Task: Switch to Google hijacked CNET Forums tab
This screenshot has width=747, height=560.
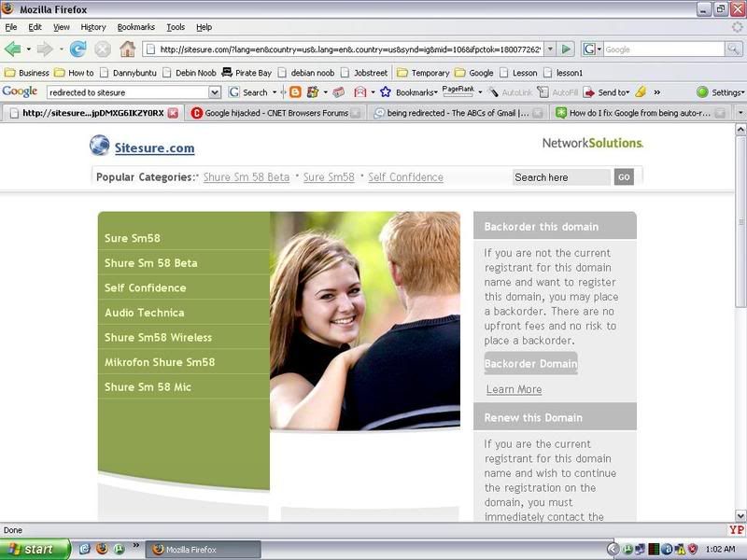Action: (275, 113)
